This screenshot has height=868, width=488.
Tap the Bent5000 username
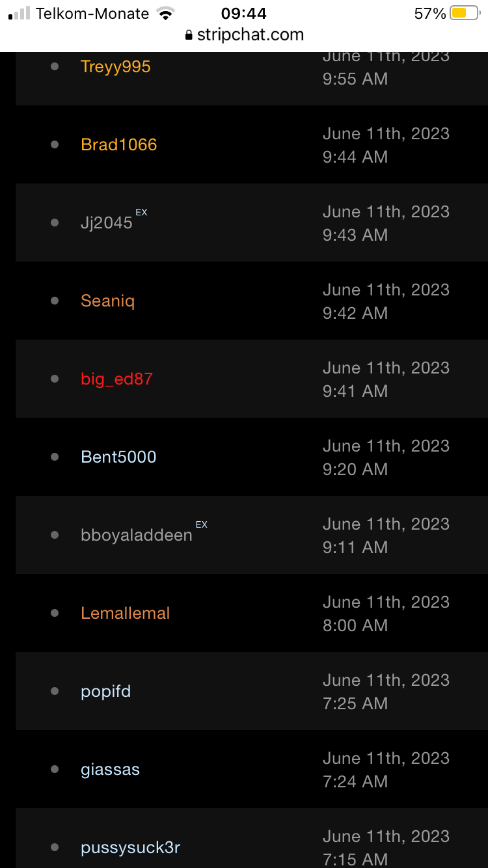(118, 457)
